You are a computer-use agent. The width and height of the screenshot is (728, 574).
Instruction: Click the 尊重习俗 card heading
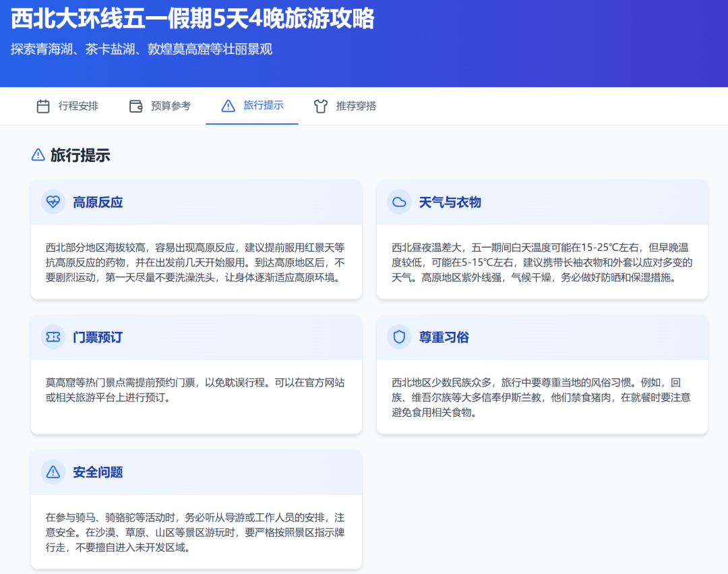[444, 337]
